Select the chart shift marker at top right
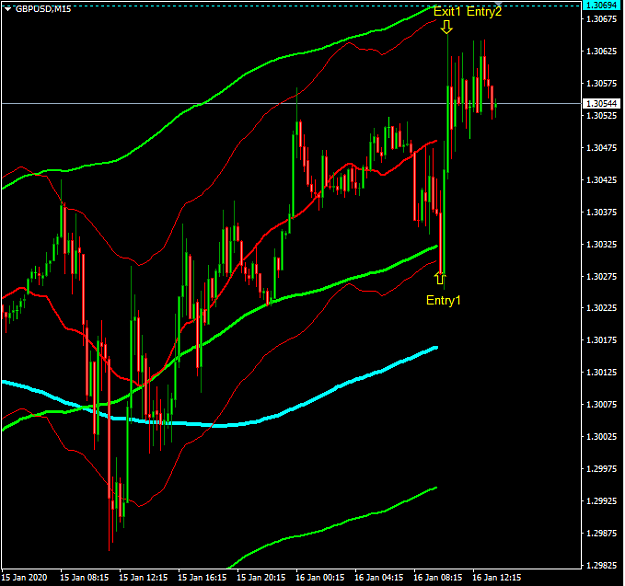Image resolution: width=625 pixels, height=586 pixels. click(x=498, y=4)
